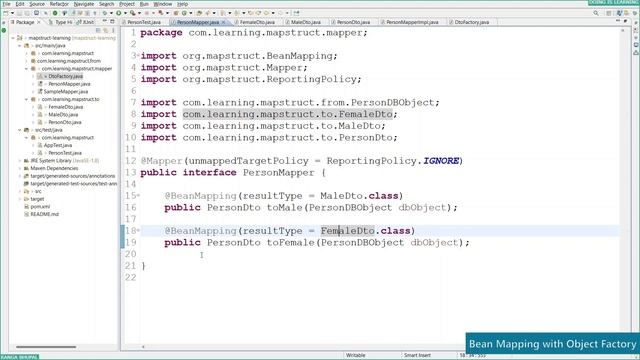The width and height of the screenshot is (640, 360).
Task: Minimize the Package Explorer panel
Action: pyautogui.click(x=104, y=21)
